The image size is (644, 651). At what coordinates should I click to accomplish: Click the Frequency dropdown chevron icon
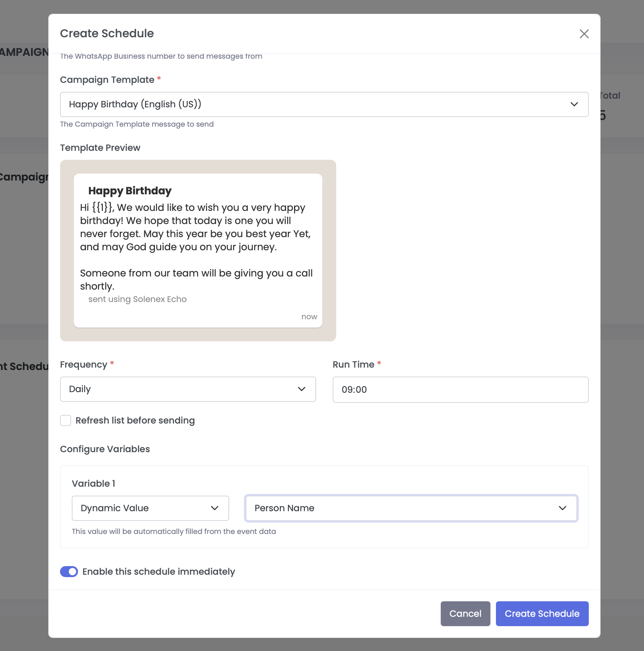pos(302,389)
